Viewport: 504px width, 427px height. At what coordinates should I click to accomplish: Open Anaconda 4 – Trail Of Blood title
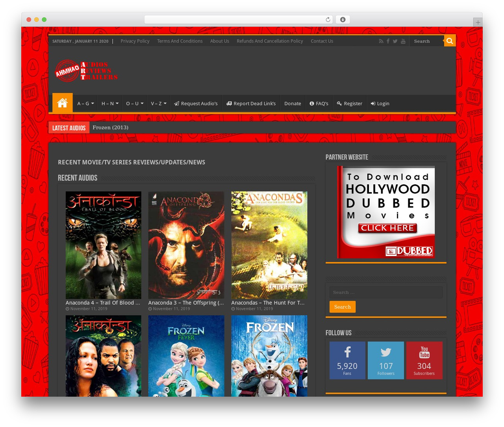[x=103, y=303]
